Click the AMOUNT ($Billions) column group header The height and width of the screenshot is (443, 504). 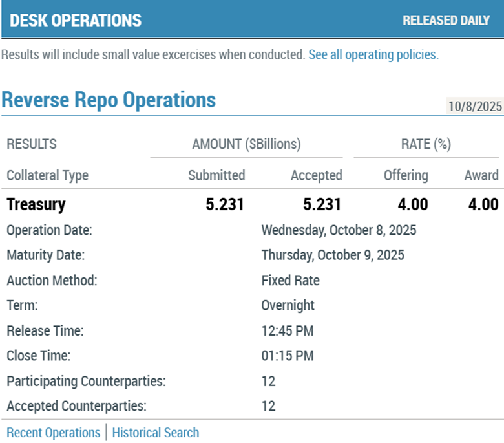pos(246,144)
